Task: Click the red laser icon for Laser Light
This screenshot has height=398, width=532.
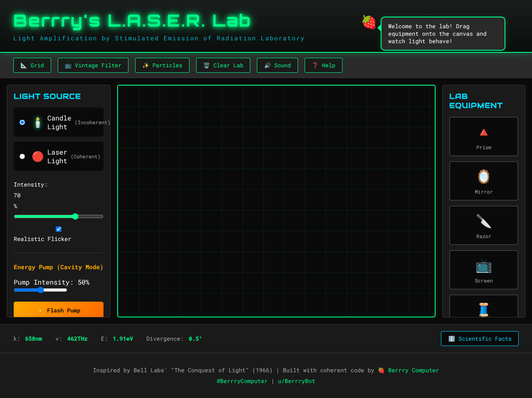Action: click(x=37, y=156)
